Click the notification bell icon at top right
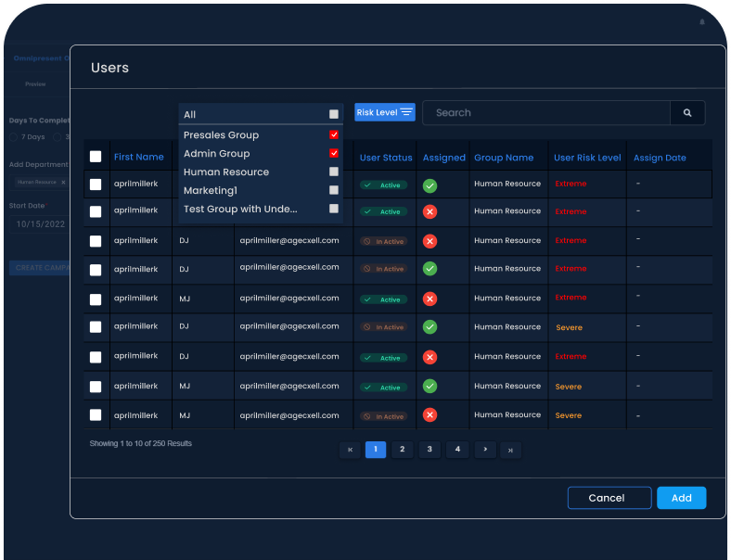 pos(702,21)
